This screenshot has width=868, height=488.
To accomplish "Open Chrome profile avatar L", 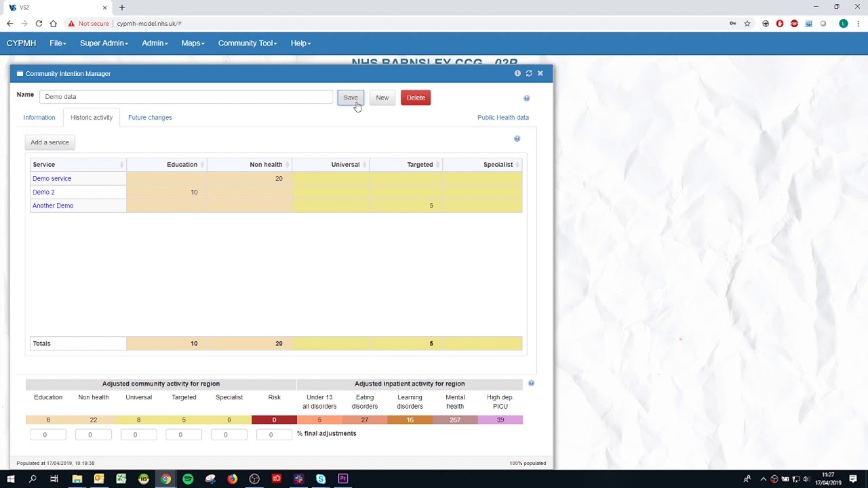I will point(844,24).
